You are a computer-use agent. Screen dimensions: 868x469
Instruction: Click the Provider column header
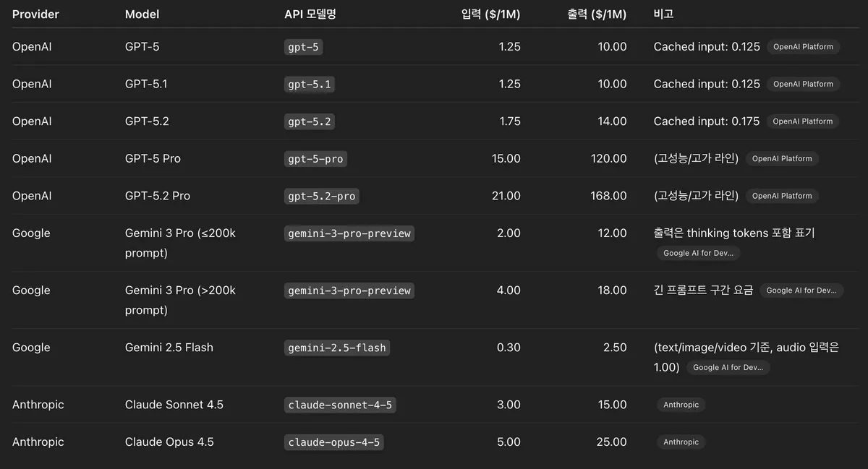pyautogui.click(x=35, y=14)
